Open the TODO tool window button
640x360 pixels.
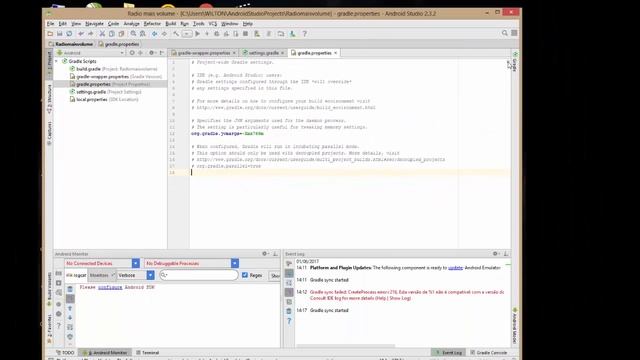pyautogui.click(x=65, y=353)
